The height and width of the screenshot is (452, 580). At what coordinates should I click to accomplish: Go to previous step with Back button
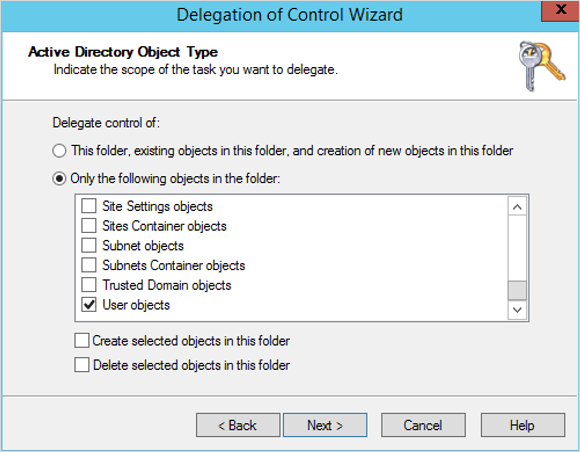click(x=238, y=425)
